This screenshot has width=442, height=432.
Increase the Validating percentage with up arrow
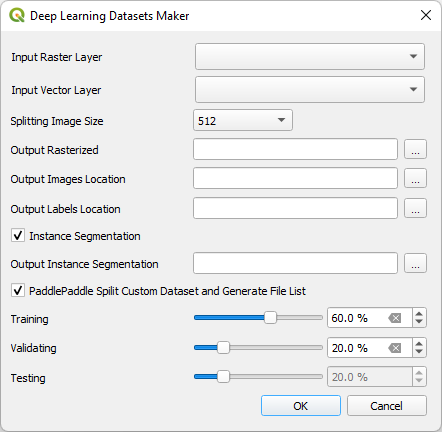point(419,343)
